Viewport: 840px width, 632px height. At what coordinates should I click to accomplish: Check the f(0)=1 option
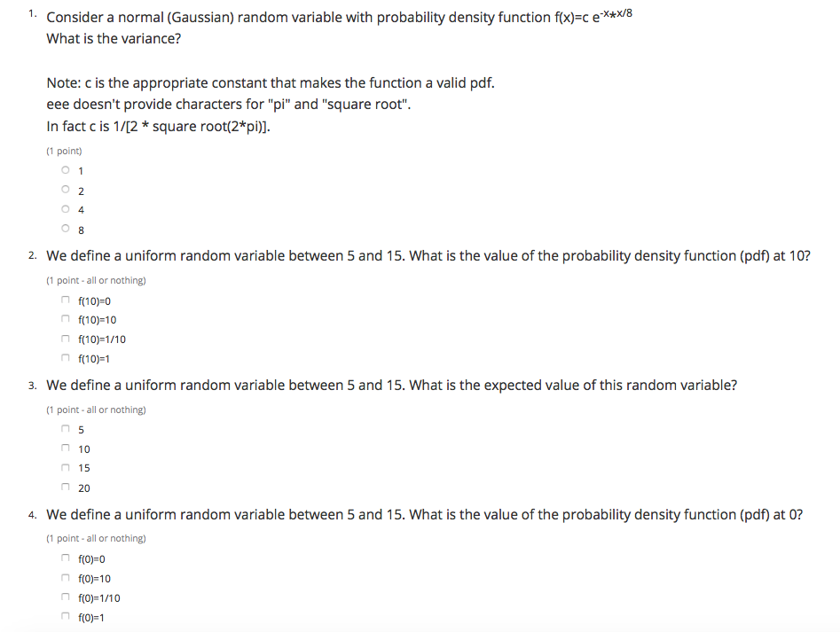pyautogui.click(x=66, y=616)
